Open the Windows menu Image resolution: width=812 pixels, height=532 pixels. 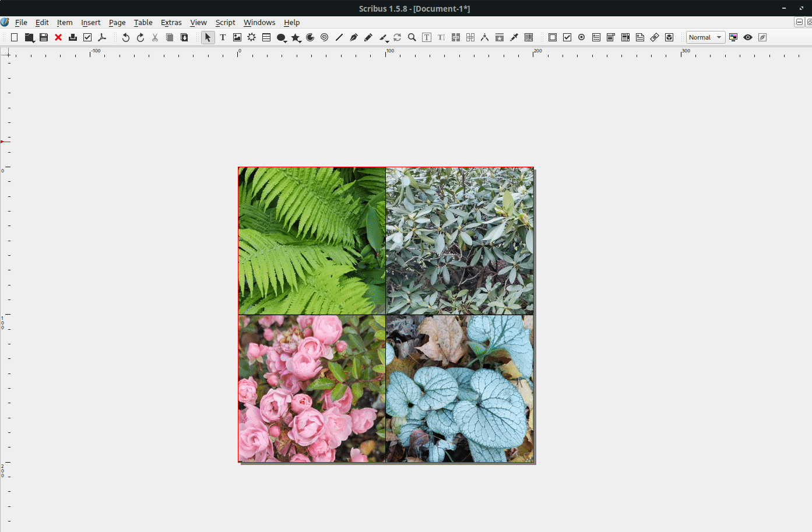tap(259, 22)
